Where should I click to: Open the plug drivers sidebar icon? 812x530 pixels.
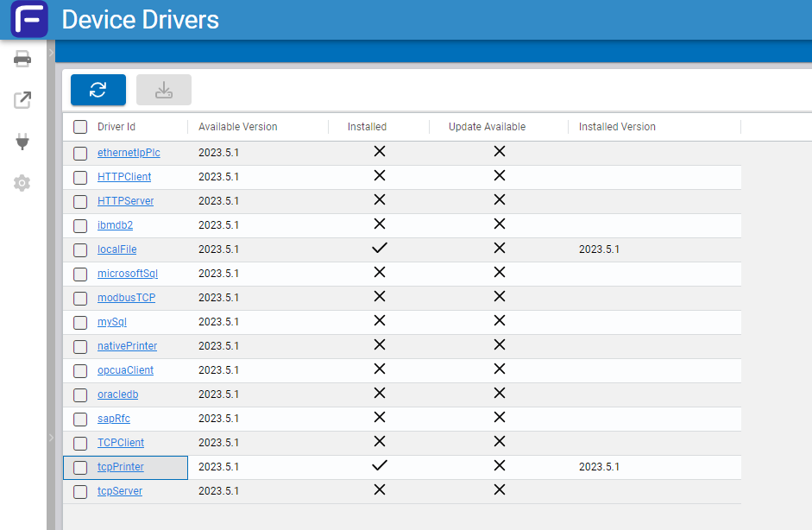(x=22, y=142)
